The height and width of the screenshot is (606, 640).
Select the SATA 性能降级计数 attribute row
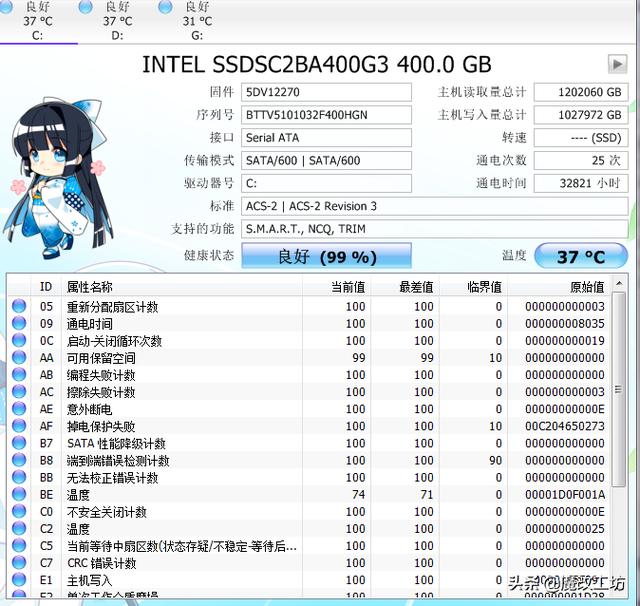coord(310,443)
